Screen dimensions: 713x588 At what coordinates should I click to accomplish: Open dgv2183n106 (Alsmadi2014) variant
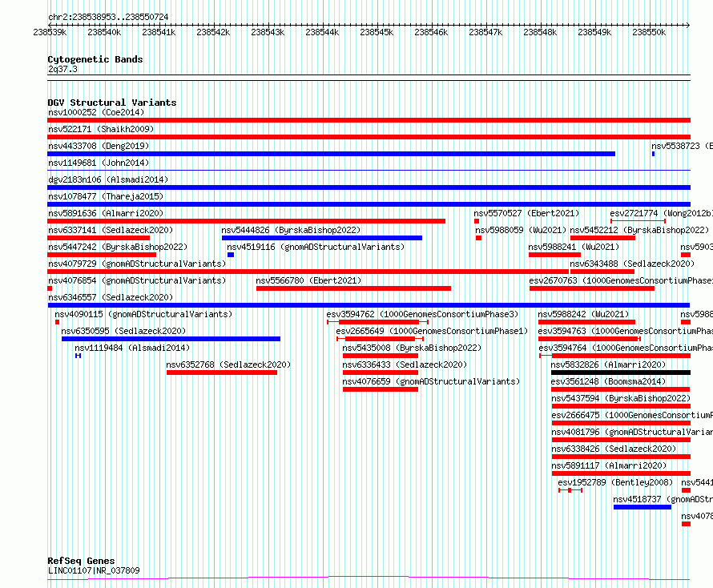(x=108, y=179)
